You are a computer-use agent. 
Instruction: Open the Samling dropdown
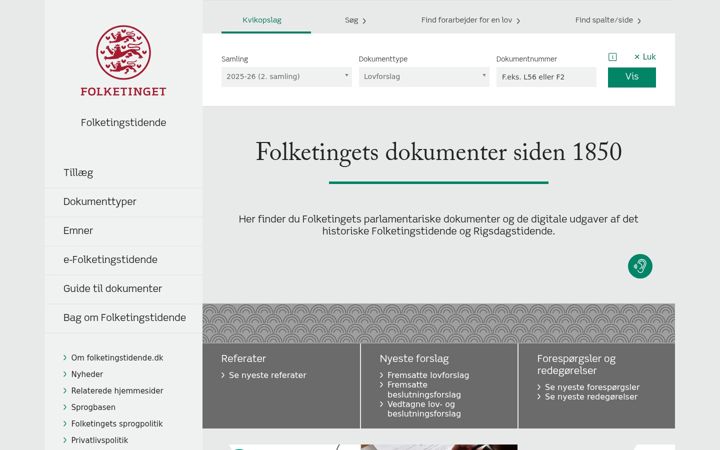point(287,77)
